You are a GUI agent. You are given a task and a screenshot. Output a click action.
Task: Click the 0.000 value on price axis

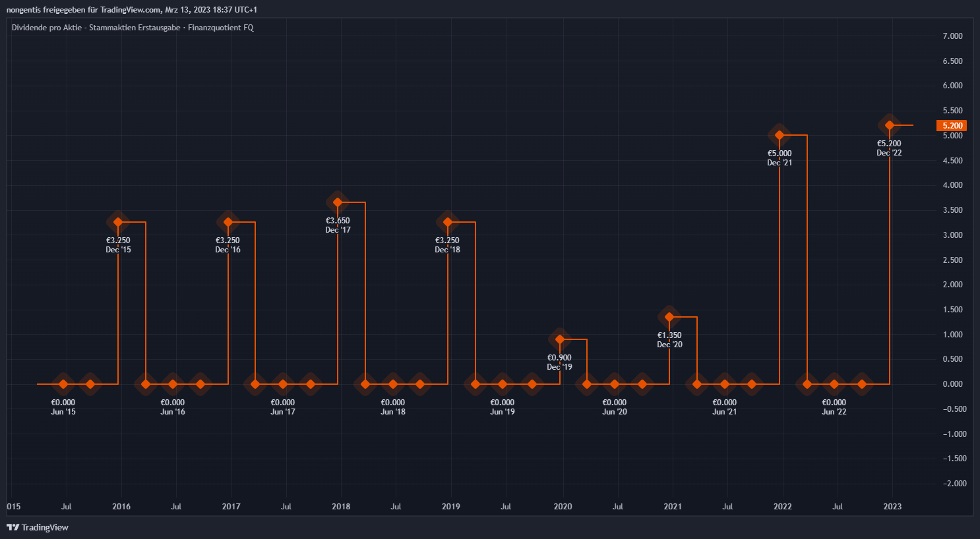coord(952,384)
